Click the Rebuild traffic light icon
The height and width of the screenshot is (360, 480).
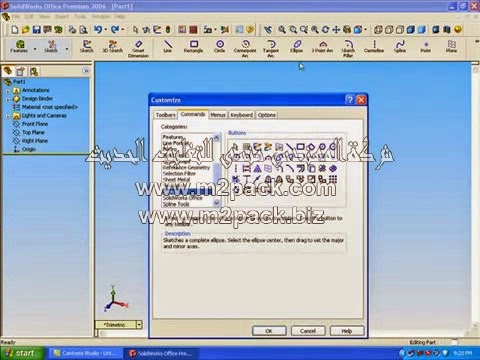coord(168,30)
